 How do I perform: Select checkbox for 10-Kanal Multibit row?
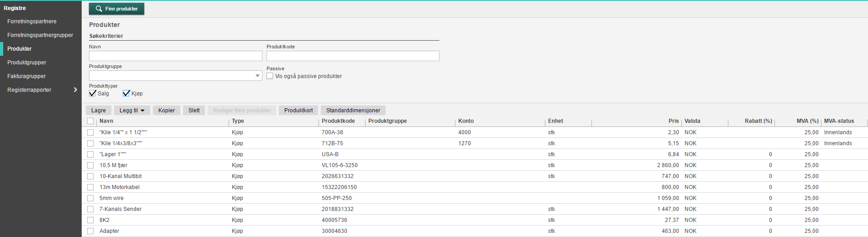[x=90, y=176]
